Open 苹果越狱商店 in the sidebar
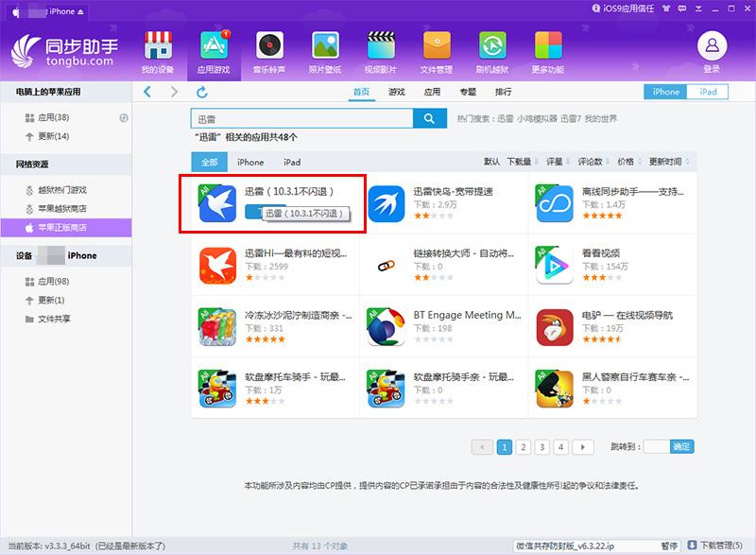756x555 pixels. click(x=62, y=209)
